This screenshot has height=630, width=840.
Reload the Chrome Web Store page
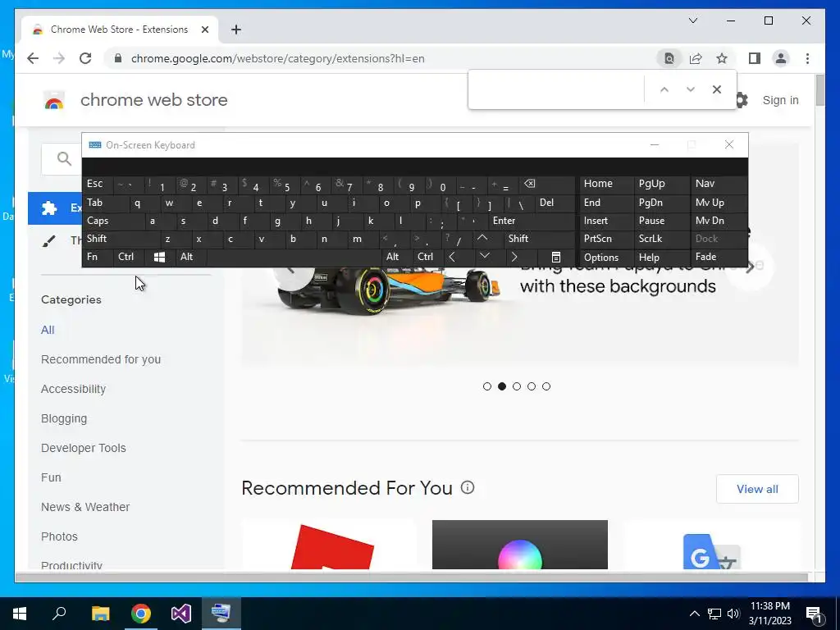pos(85,58)
